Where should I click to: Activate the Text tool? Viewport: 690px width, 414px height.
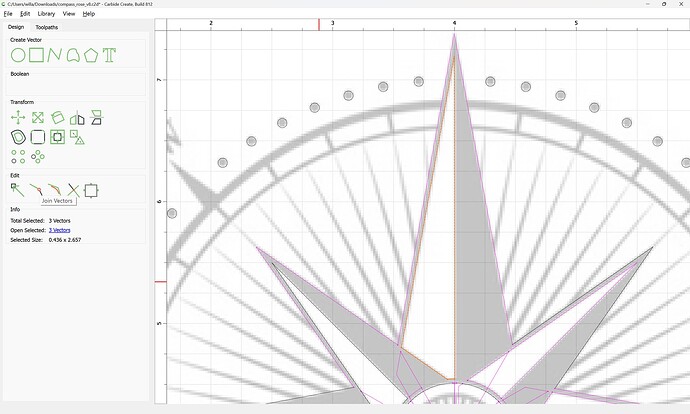click(x=109, y=55)
